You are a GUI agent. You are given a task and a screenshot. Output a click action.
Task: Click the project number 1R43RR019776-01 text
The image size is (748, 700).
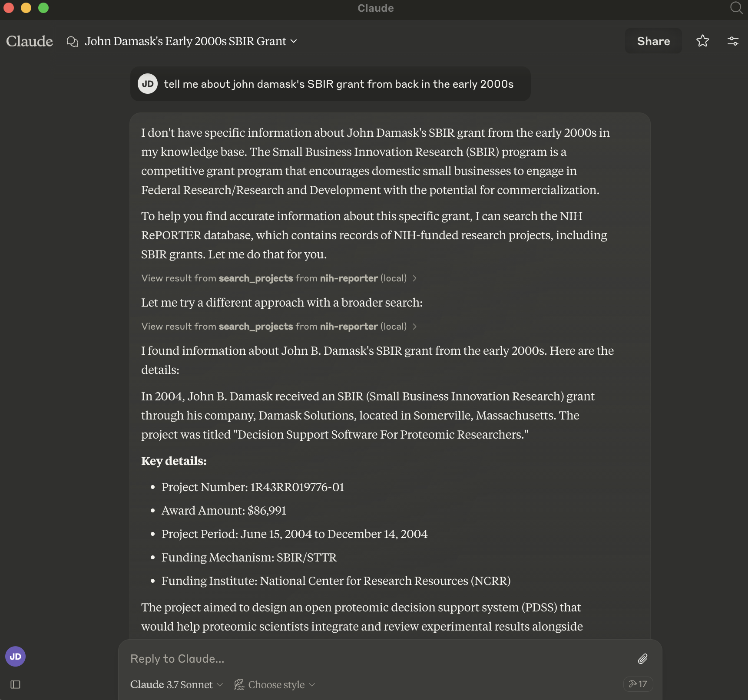(297, 487)
